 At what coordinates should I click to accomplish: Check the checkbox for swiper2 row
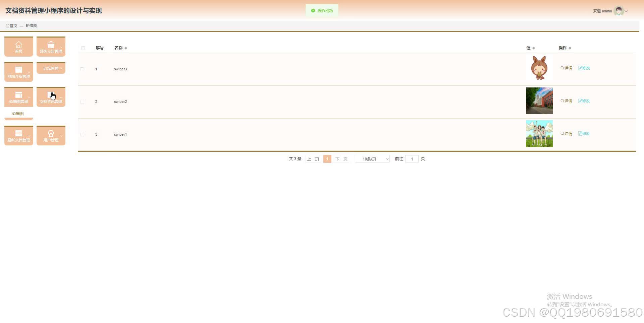[x=82, y=102]
